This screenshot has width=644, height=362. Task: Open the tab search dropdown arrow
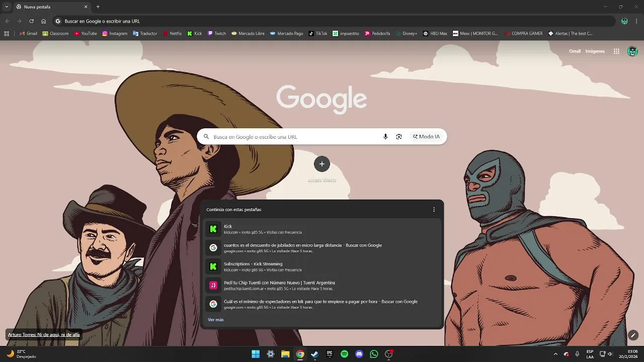(x=7, y=7)
